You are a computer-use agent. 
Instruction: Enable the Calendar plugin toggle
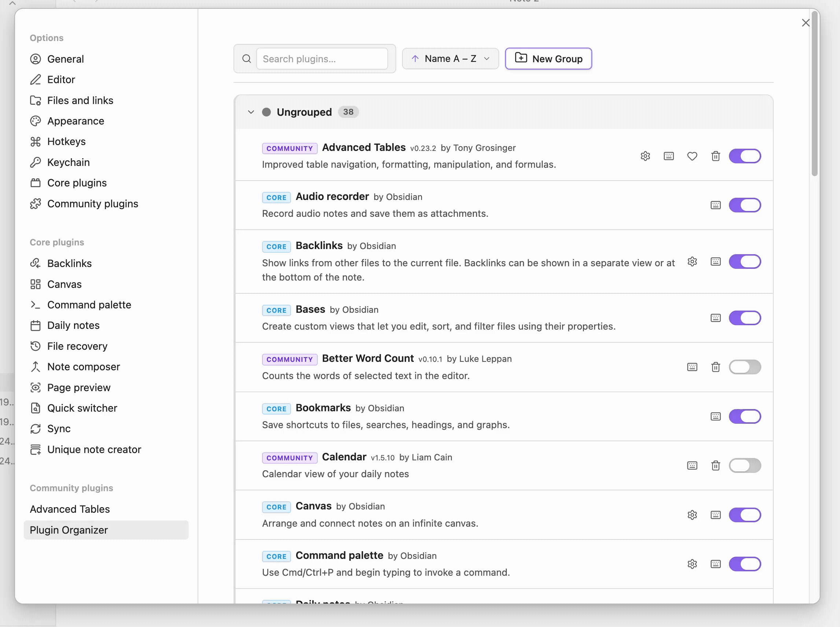745,466
